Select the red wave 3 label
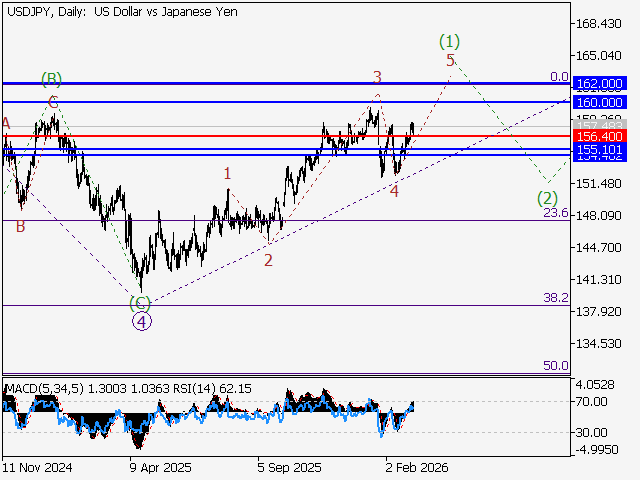The width and height of the screenshot is (640, 480). pyautogui.click(x=377, y=77)
